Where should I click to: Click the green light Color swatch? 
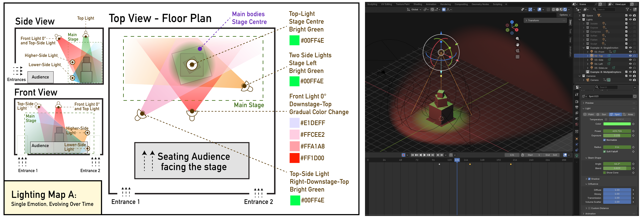[617, 124]
